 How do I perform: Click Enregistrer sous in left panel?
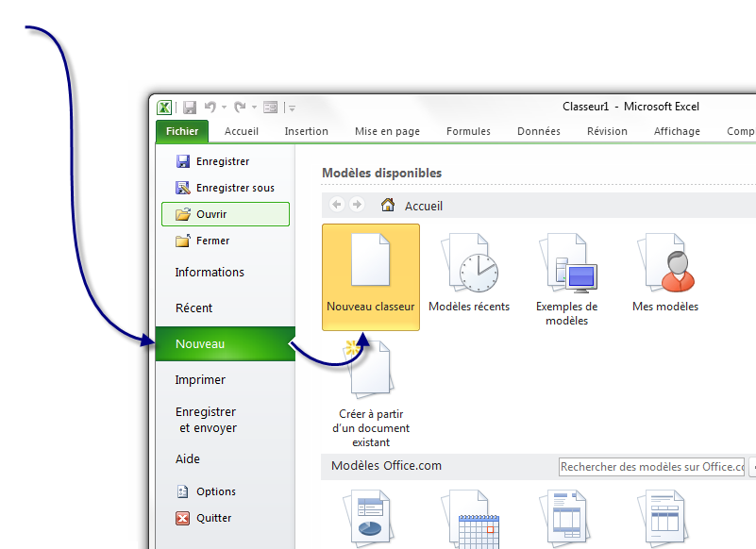click(234, 188)
